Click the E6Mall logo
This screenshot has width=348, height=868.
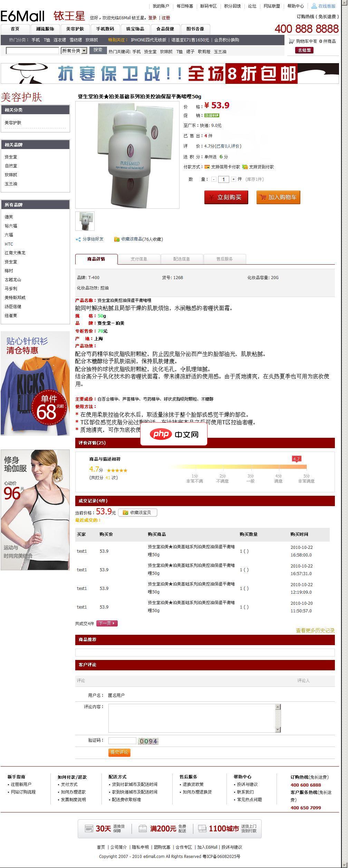click(23, 16)
